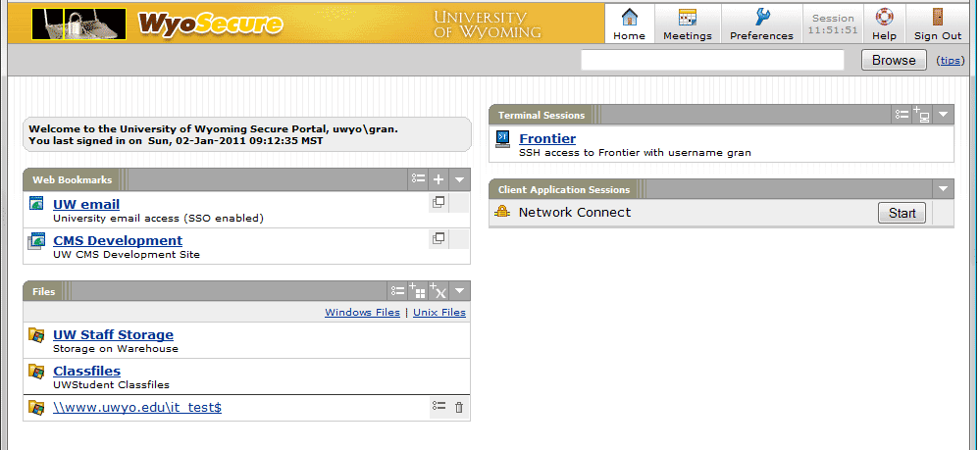Click the WyoSecure logo
980x450 pixels.
(x=210, y=24)
